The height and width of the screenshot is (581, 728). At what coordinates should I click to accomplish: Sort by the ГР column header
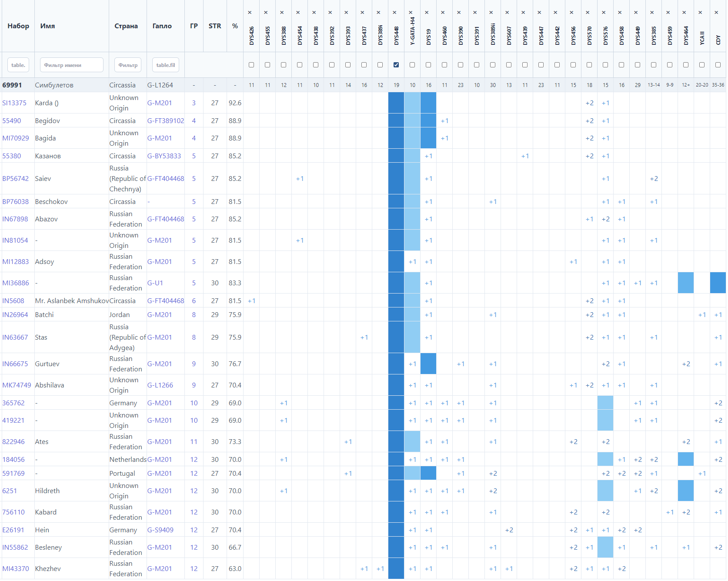(194, 26)
